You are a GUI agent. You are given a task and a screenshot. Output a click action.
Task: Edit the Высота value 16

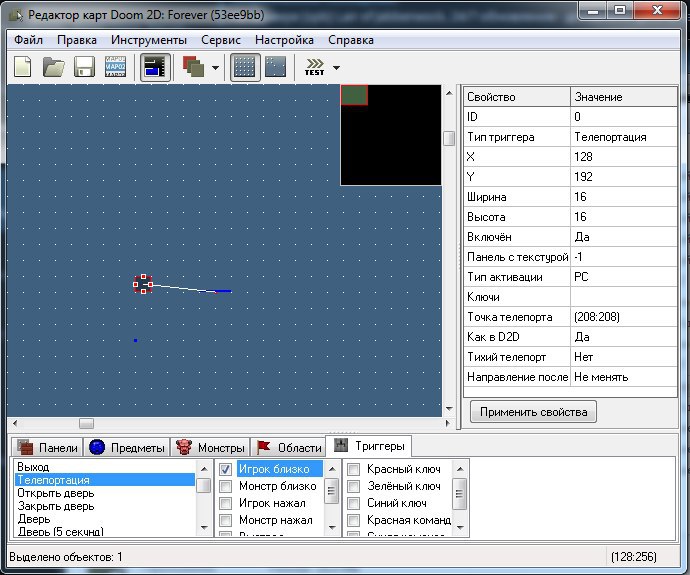(x=624, y=217)
